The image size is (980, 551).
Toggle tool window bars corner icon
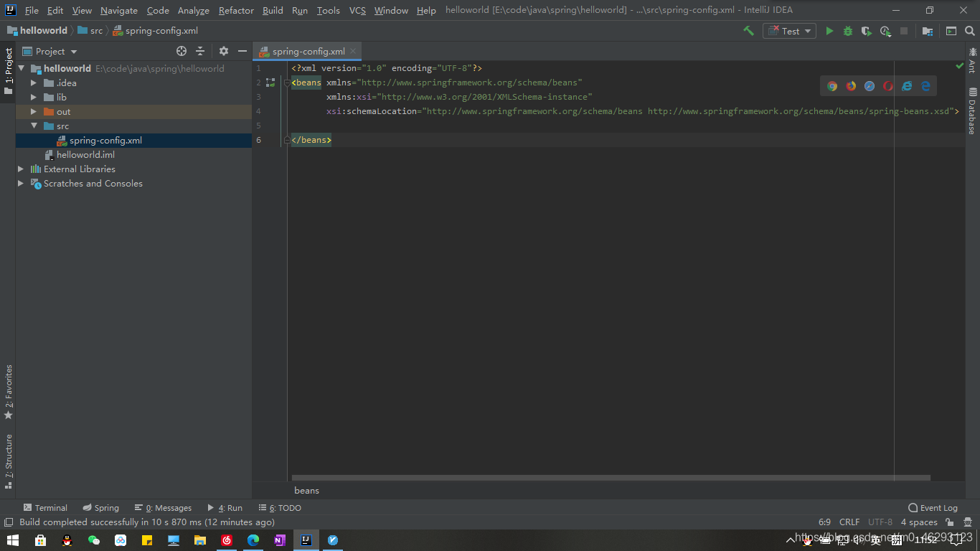[x=9, y=522]
